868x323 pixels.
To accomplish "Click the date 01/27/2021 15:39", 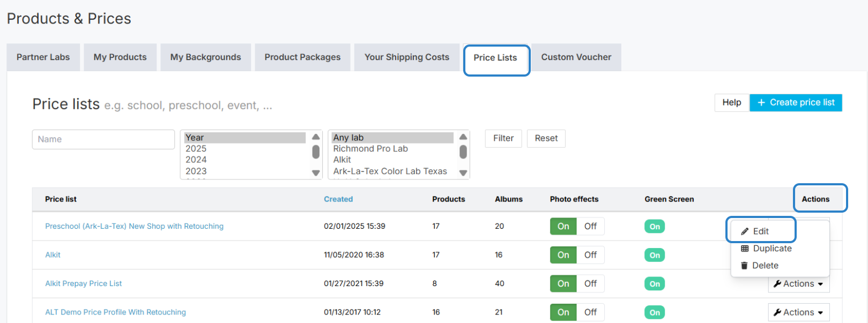I will [x=354, y=284].
